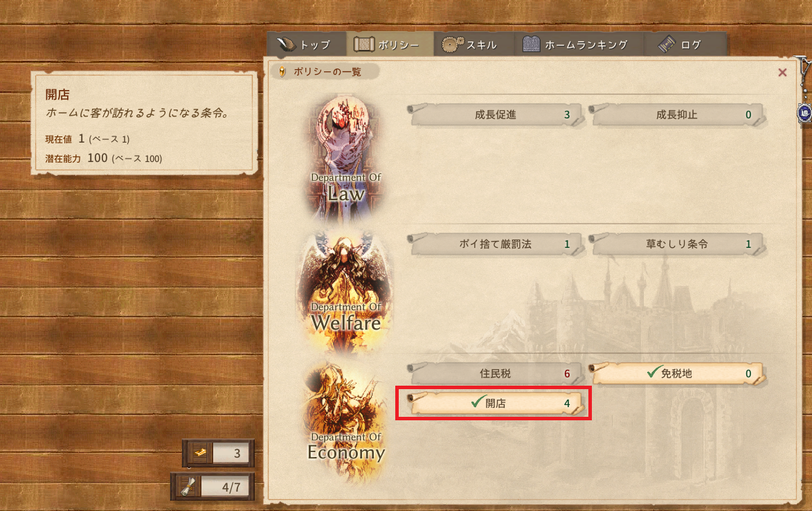Select the 草むしり条令 policy button
Image resolution: width=812 pixels, height=511 pixels.
pyautogui.click(x=677, y=244)
